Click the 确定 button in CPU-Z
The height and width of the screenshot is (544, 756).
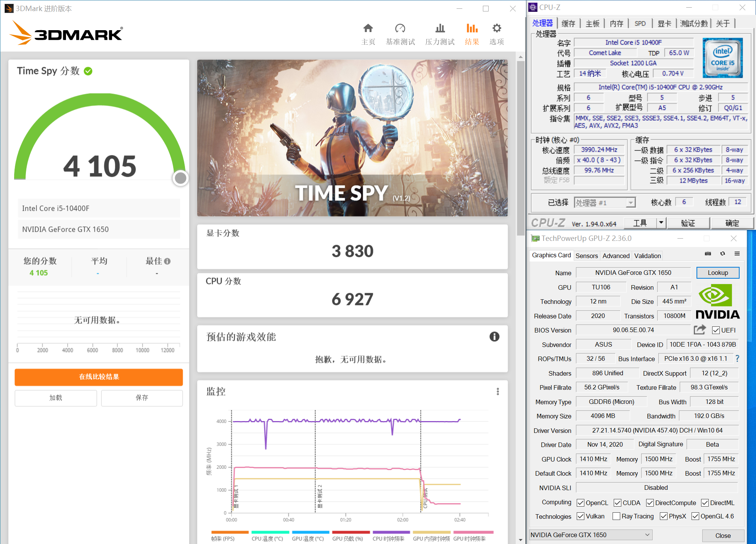(732, 223)
